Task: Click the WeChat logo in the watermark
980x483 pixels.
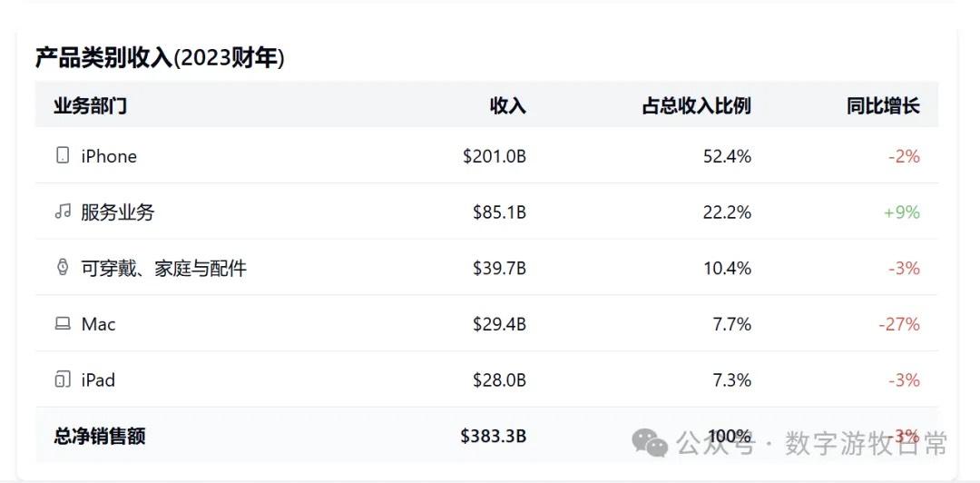Action: 650,443
